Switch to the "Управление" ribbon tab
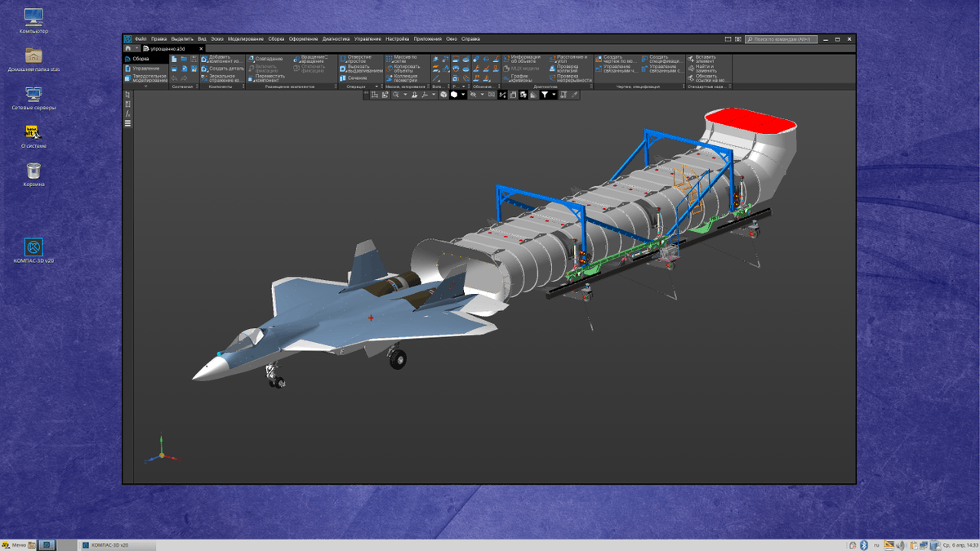980x551 pixels. (x=146, y=69)
